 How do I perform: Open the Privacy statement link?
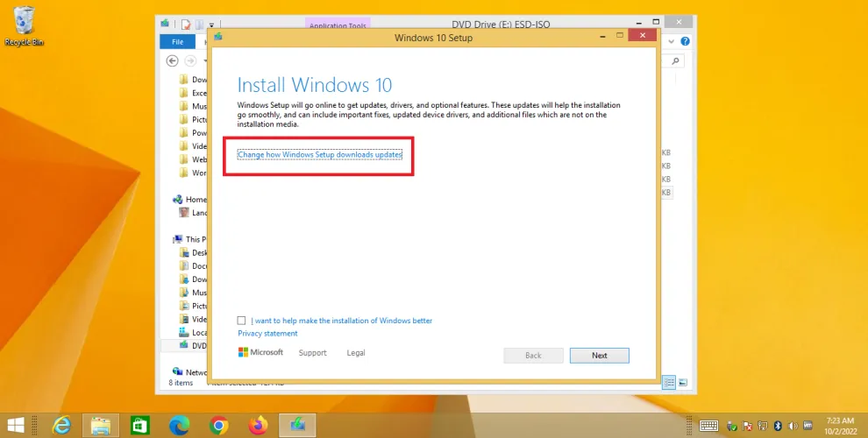[267, 334]
